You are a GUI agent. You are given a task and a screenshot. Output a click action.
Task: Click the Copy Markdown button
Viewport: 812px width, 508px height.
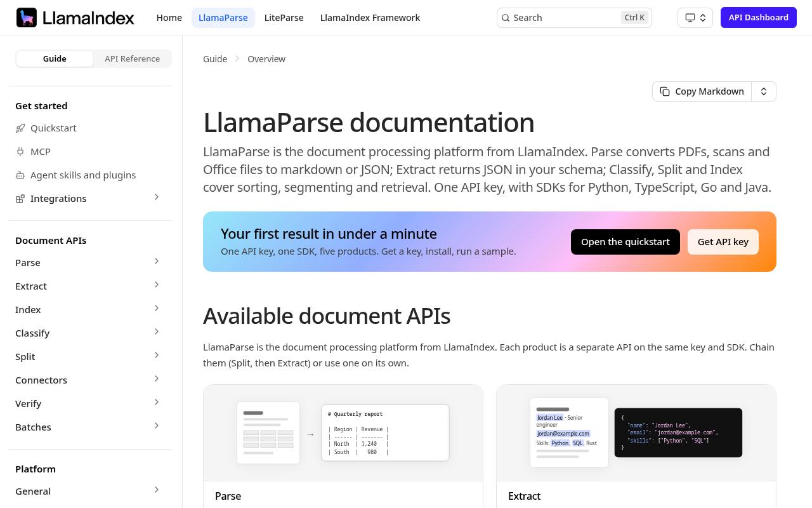[702, 91]
